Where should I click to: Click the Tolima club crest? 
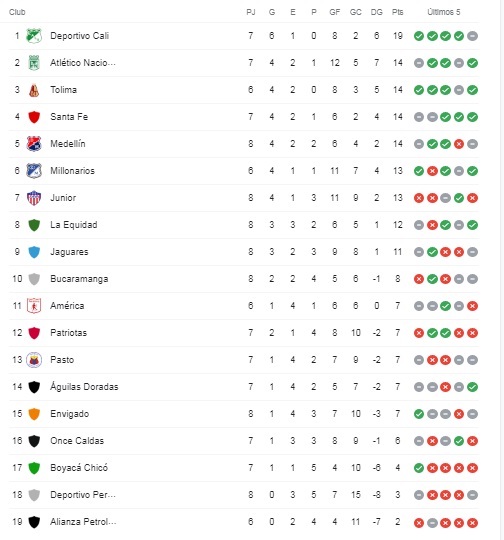click(x=34, y=90)
